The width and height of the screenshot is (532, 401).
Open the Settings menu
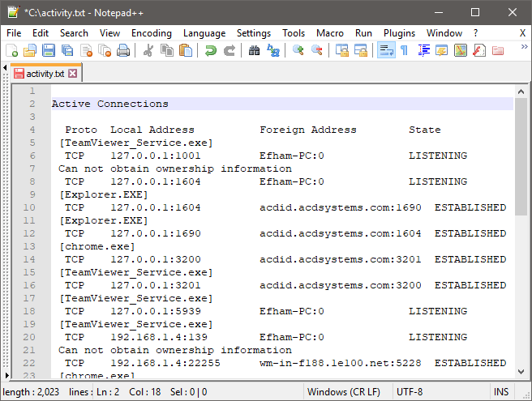[254, 33]
